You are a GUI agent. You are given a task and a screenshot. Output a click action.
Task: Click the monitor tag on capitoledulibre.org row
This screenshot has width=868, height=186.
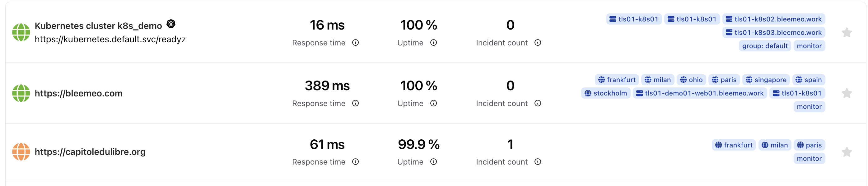click(809, 158)
